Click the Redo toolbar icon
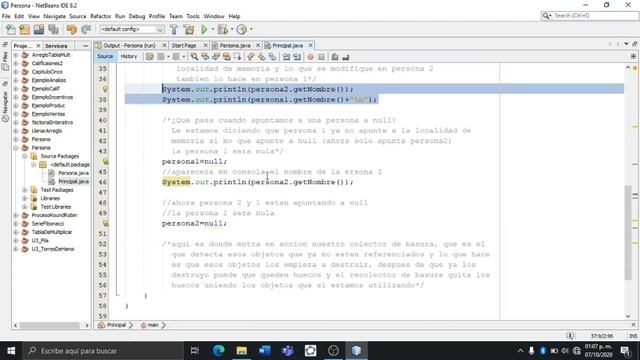Image resolution: width=640 pixels, height=360 pixels. pos(86,29)
